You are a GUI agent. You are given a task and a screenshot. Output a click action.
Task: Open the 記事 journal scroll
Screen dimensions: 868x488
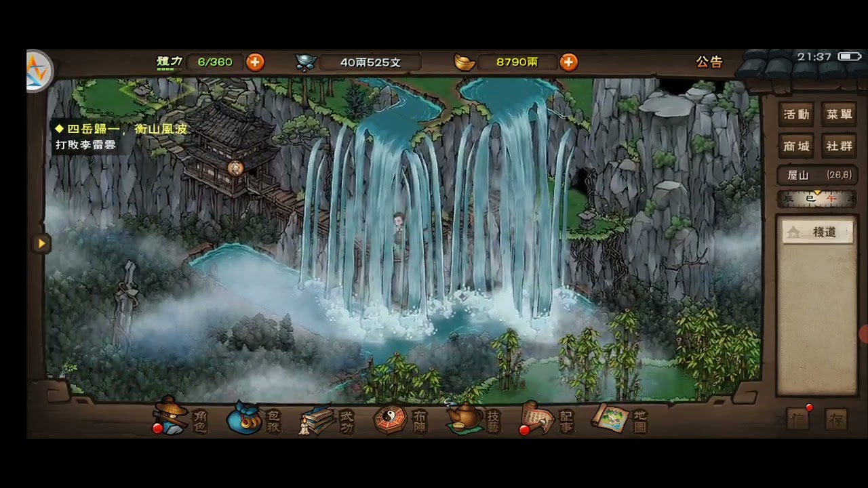(547, 420)
